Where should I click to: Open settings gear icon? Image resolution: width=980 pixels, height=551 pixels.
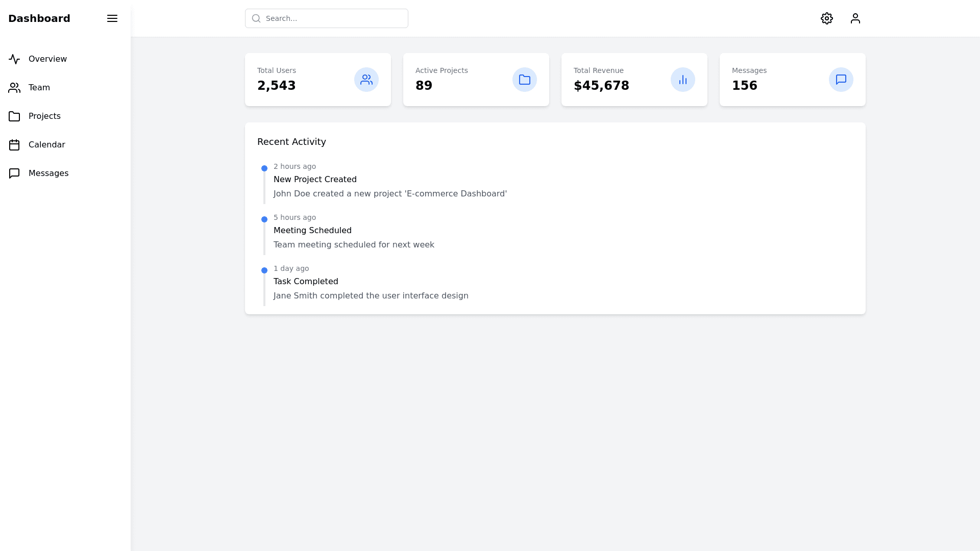(827, 18)
